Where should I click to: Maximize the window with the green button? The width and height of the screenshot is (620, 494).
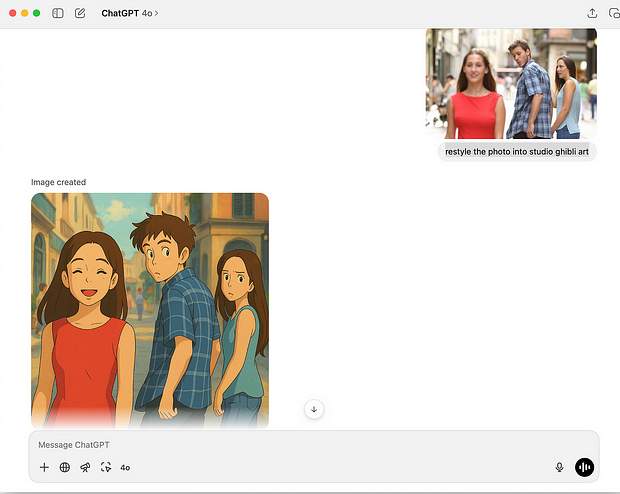(x=36, y=13)
